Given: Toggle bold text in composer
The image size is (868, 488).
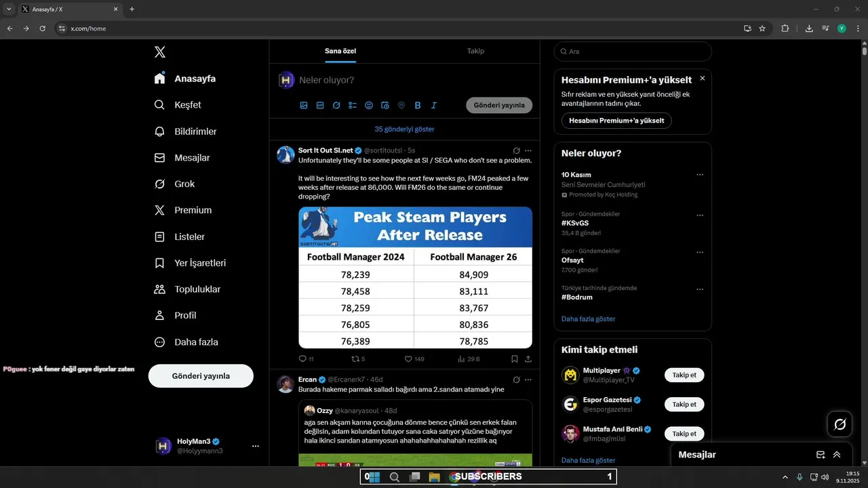Looking at the screenshot, I should (418, 105).
